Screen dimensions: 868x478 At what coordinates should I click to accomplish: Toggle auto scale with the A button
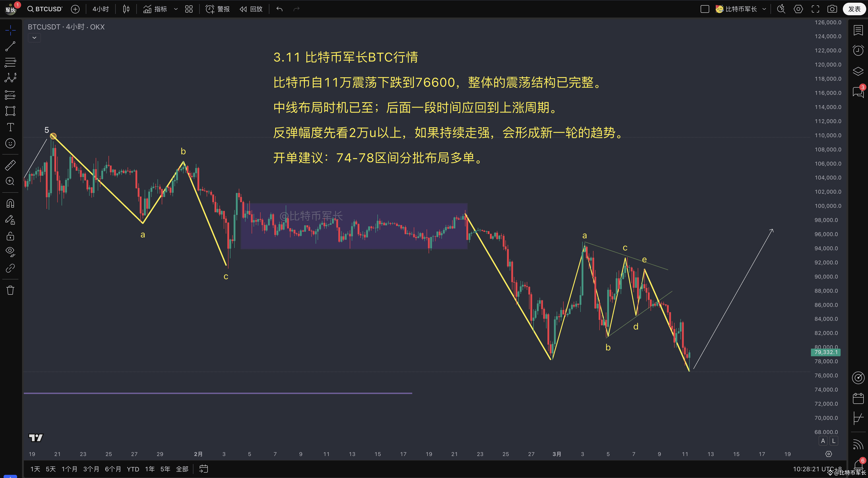[x=823, y=441]
